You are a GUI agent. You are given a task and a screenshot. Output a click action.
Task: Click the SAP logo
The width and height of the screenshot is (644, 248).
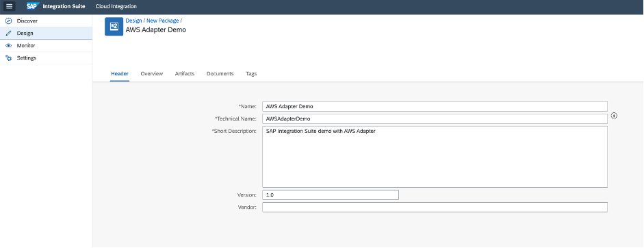pos(33,6)
